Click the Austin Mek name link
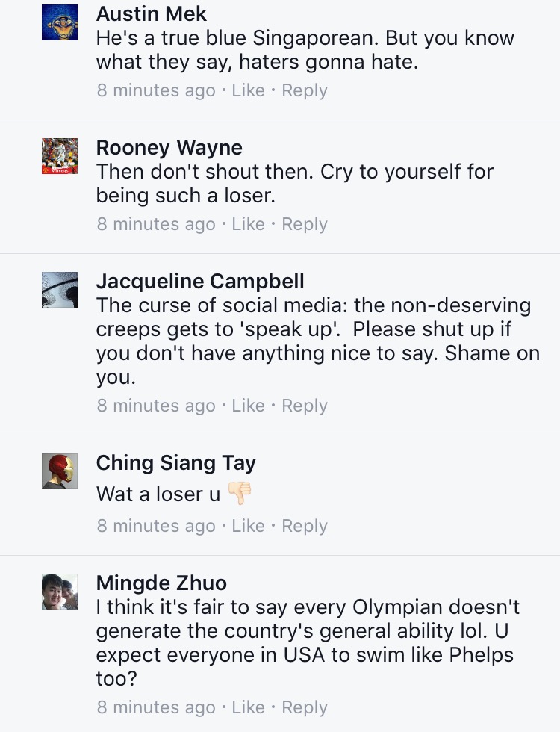This screenshot has height=732, width=560. [152, 13]
